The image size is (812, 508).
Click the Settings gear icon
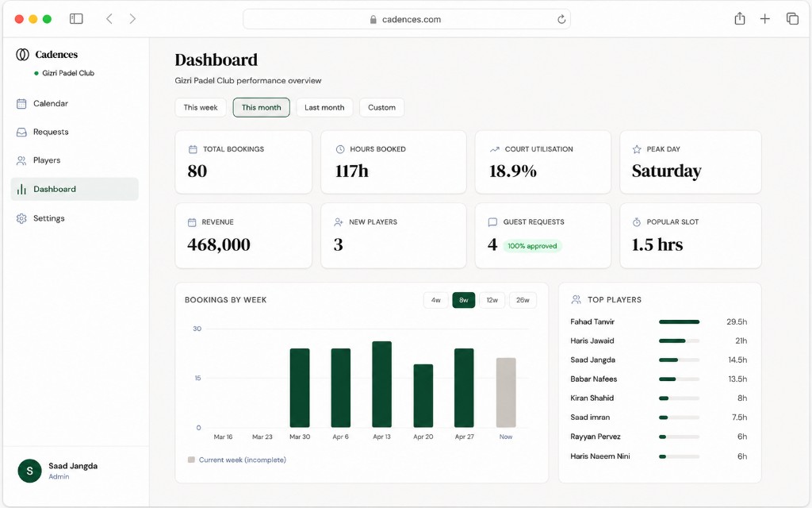pos(21,218)
